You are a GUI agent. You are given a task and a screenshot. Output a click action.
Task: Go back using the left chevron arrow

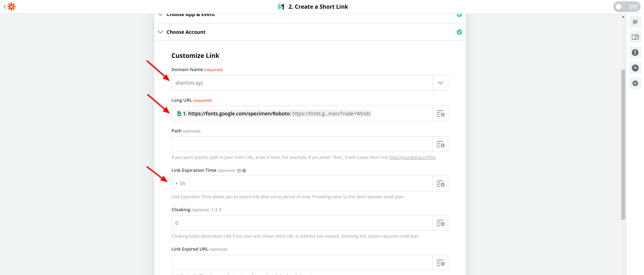pyautogui.click(x=5, y=6)
